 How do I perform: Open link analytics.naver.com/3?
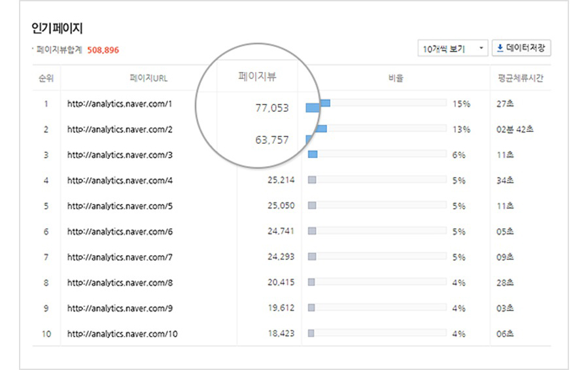(x=120, y=155)
